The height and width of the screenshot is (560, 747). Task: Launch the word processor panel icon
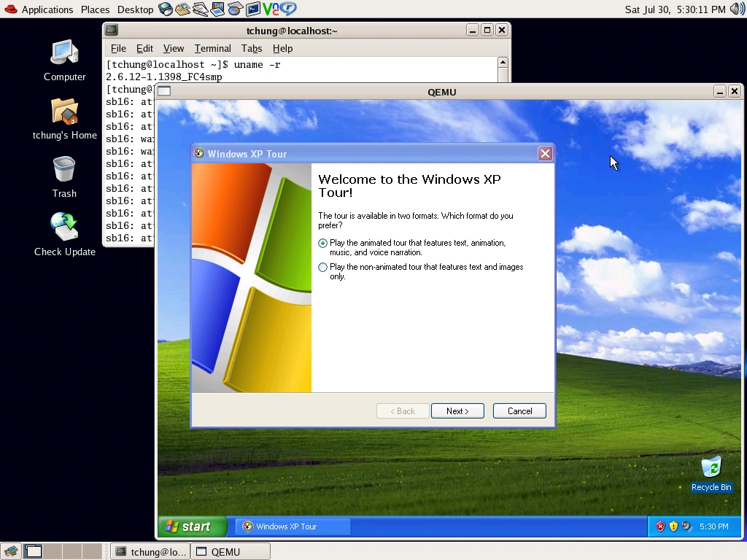200,9
